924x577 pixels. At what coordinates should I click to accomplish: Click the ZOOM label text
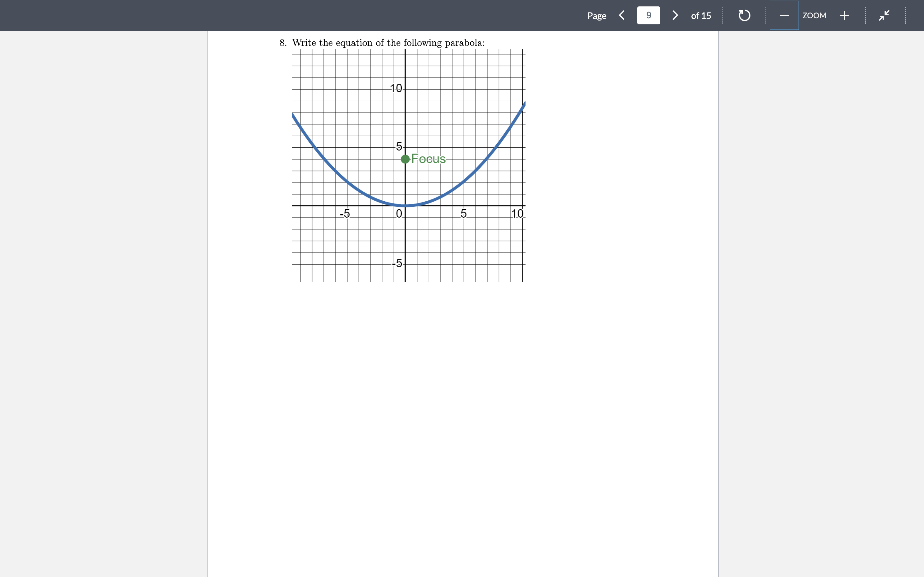tap(814, 16)
